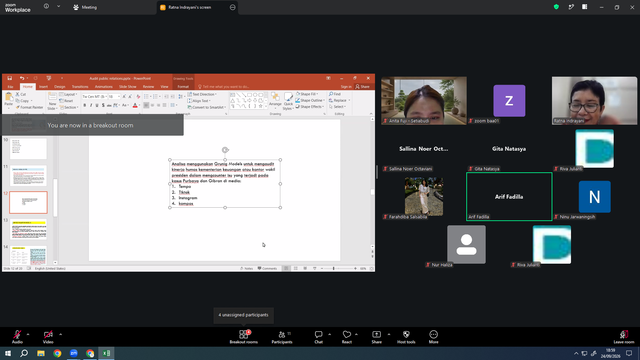
Task: Click Arif Fadilla active speaker tile
Action: pyautogui.click(x=509, y=197)
